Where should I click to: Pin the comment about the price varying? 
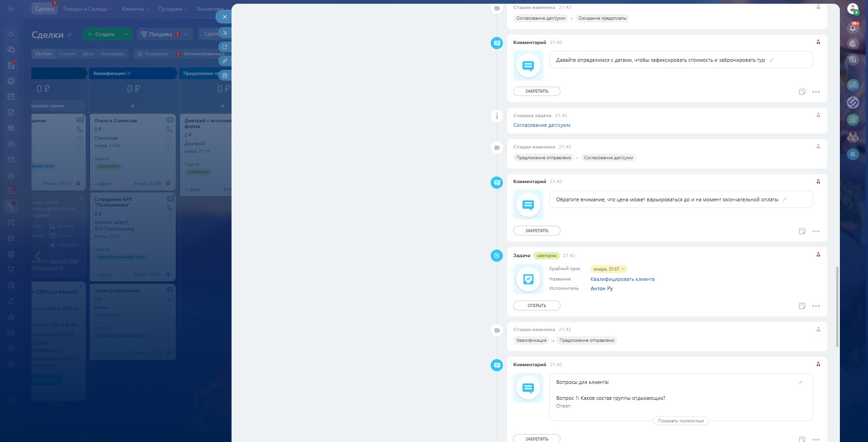537,231
